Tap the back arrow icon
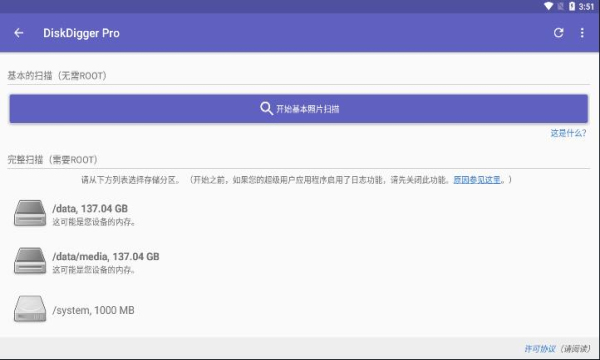Screen dimensions: 600x360 [x=19, y=33]
